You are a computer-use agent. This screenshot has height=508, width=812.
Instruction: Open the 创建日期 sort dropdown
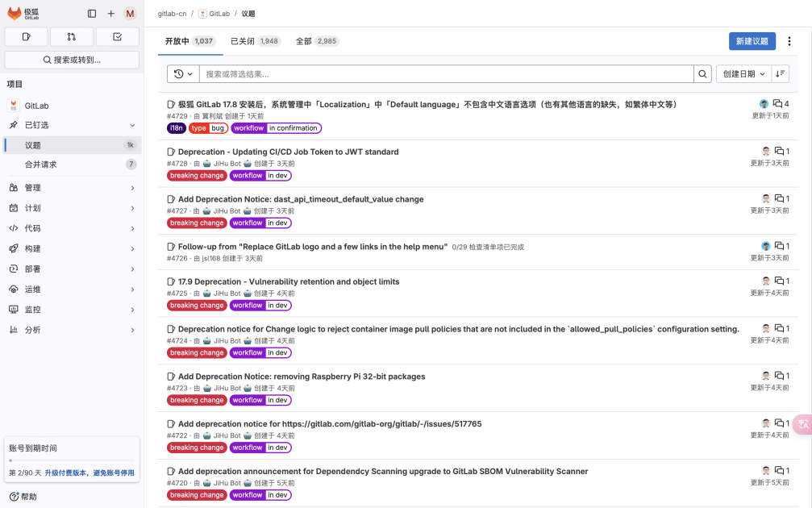743,74
